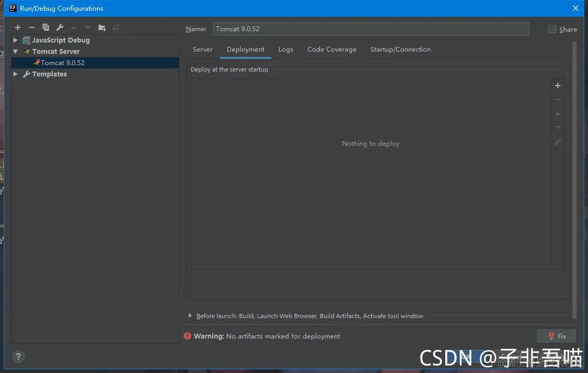The image size is (588, 373).
Task: Click the 'Nothing to deploy' placeholder text
Action: [371, 144]
